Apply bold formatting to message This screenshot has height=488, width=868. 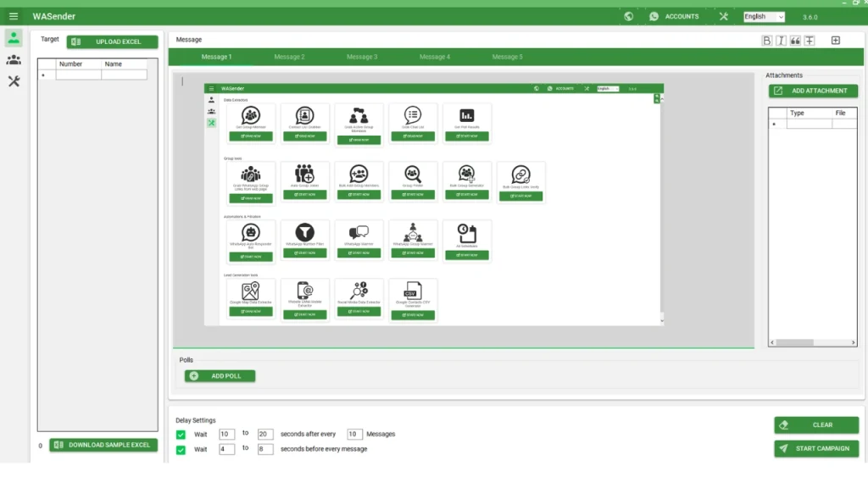point(767,41)
